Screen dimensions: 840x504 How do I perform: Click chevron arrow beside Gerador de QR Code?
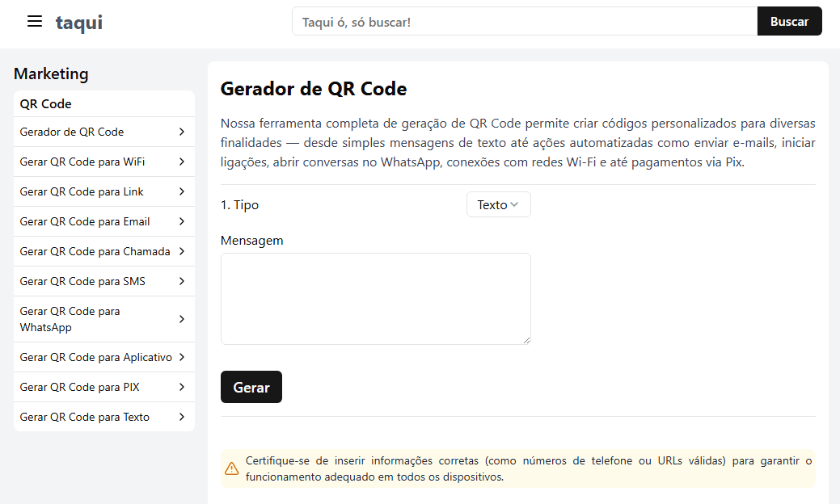[x=182, y=132]
